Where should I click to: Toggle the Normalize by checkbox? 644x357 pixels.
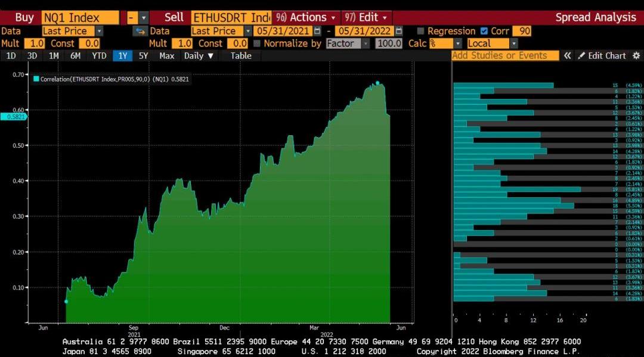(x=257, y=44)
